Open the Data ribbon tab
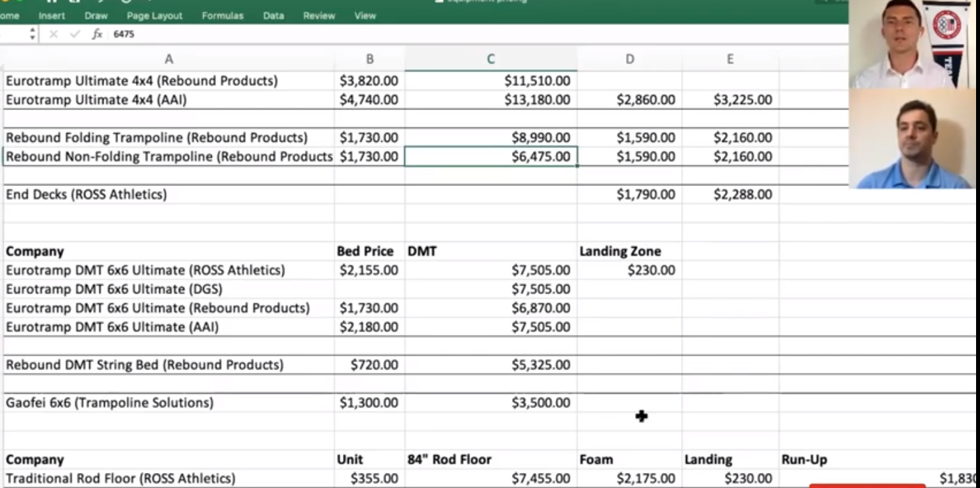980x488 pixels. pyautogui.click(x=273, y=16)
